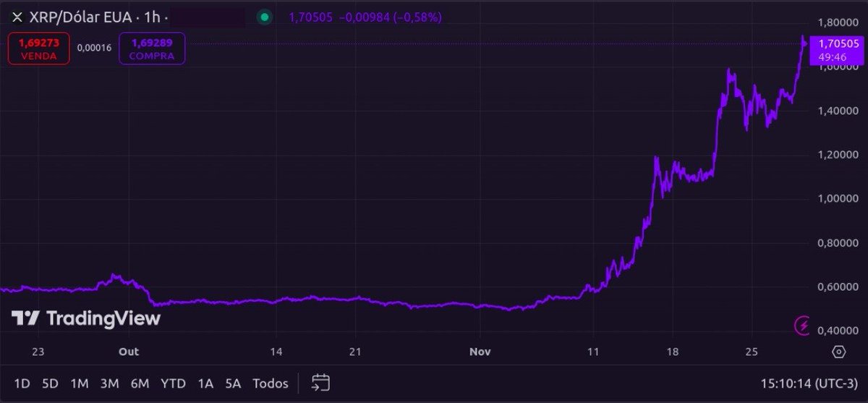Image resolution: width=868 pixels, height=403 pixels.
Task: Click the Out date axis label
Action: [129, 352]
